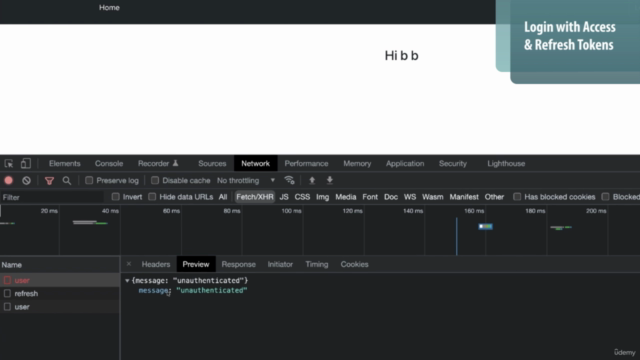Open the Security panel tab

pyautogui.click(x=453, y=164)
